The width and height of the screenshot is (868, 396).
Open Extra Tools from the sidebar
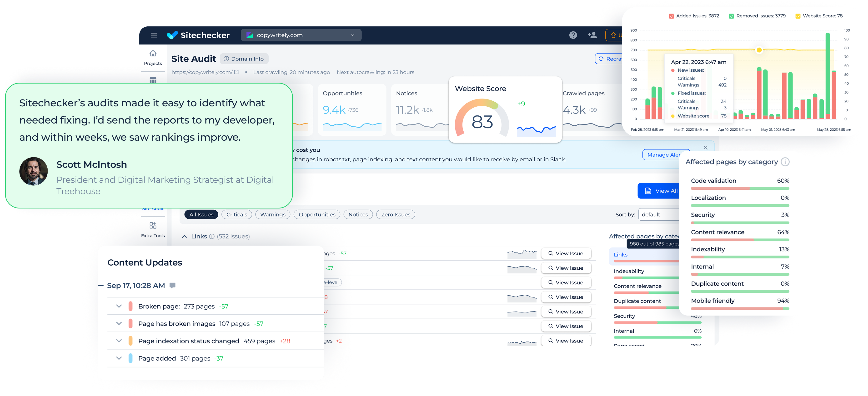(153, 228)
